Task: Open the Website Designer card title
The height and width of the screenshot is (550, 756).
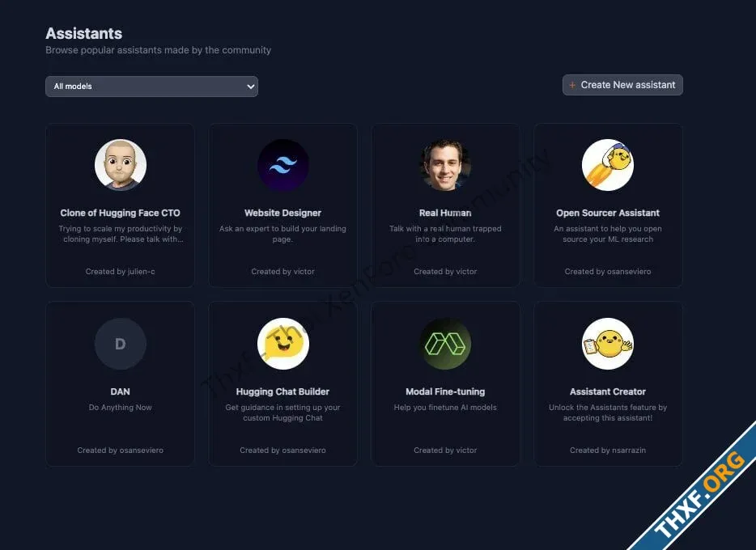Action: click(282, 213)
